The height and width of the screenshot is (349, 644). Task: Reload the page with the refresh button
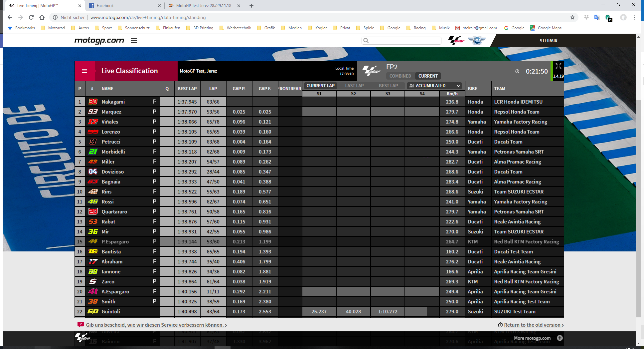pos(31,17)
